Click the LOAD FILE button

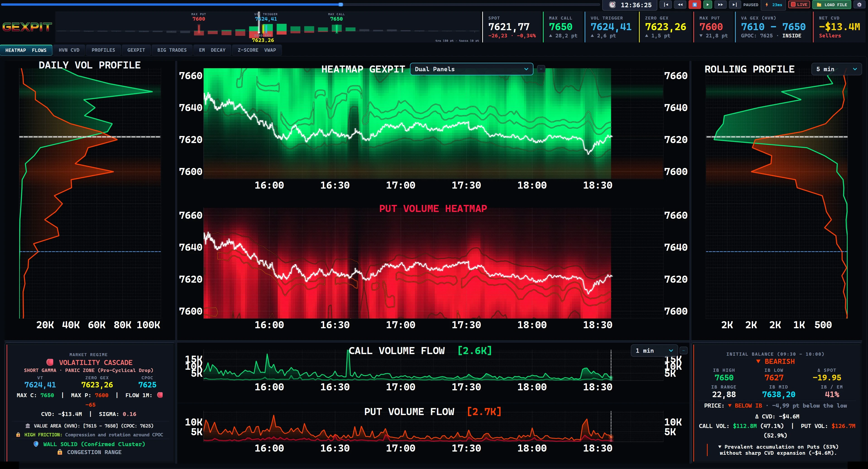tap(832, 5)
